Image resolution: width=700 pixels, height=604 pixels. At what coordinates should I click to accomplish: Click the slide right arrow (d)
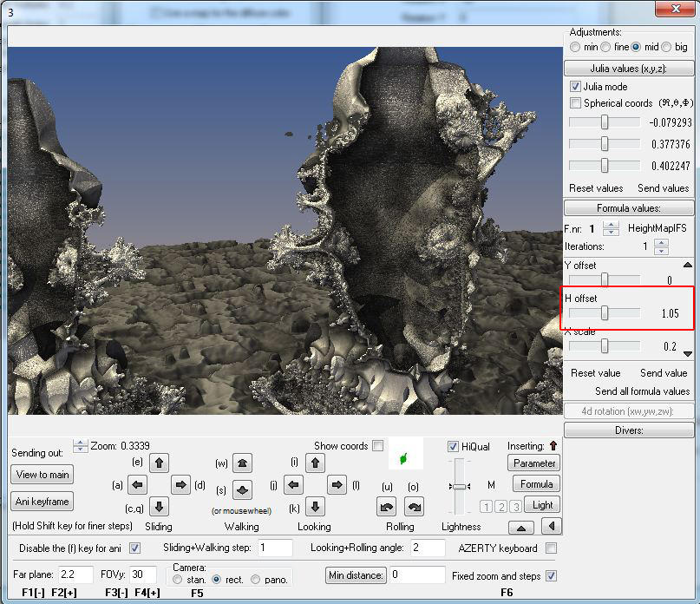[x=180, y=485]
